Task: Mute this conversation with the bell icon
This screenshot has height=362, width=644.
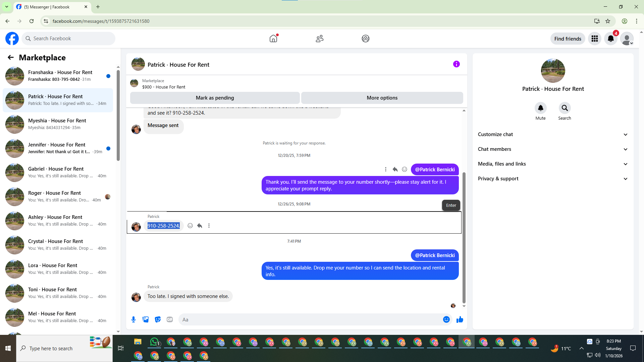Action: tap(540, 108)
